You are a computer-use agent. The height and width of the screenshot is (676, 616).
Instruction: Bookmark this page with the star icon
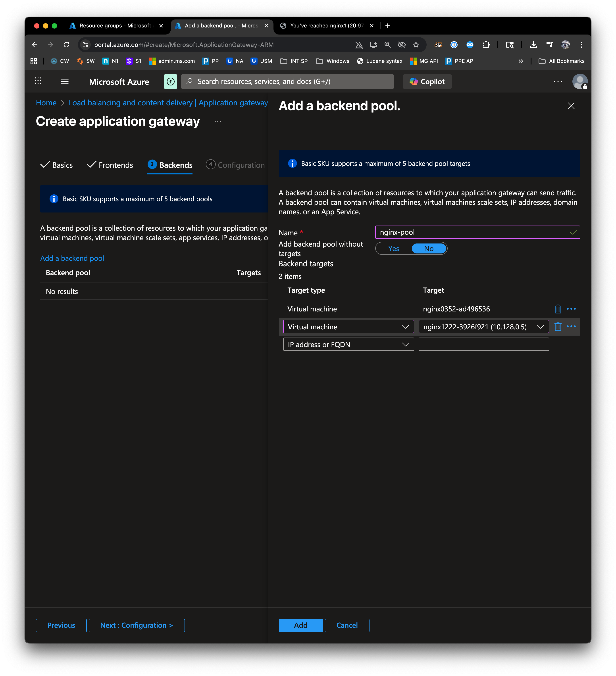point(416,44)
